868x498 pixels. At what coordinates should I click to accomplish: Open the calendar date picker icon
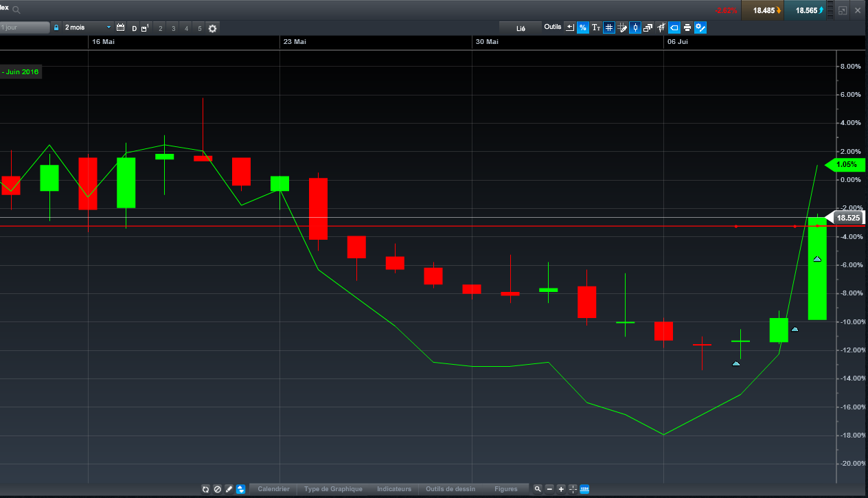click(x=121, y=27)
